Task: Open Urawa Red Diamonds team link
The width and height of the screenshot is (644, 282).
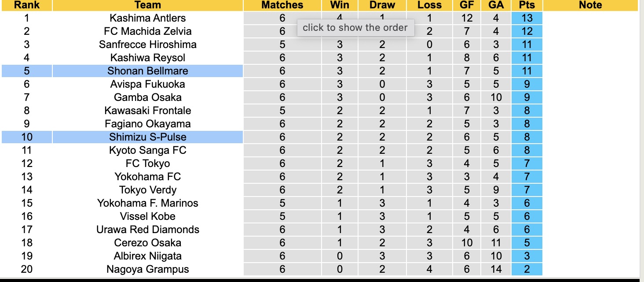Action: pos(148,230)
